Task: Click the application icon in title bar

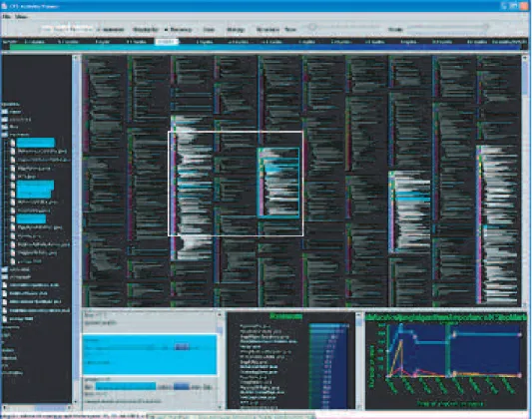Action: tap(4, 6)
